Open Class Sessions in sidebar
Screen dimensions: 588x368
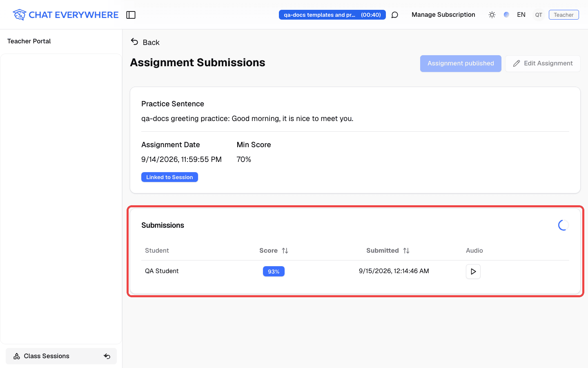point(47,356)
